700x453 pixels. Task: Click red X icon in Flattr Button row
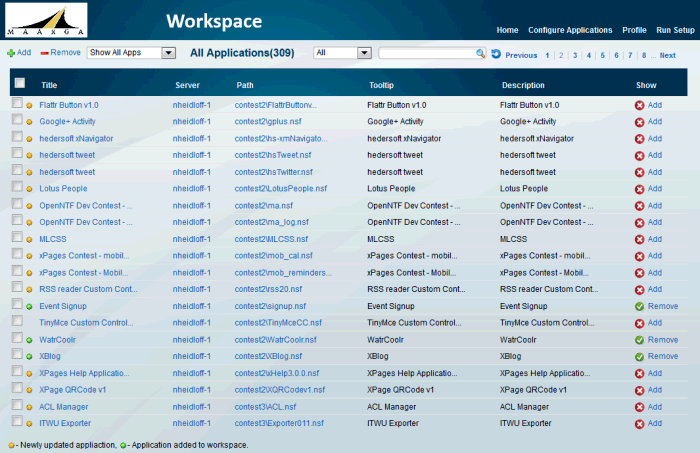click(639, 105)
